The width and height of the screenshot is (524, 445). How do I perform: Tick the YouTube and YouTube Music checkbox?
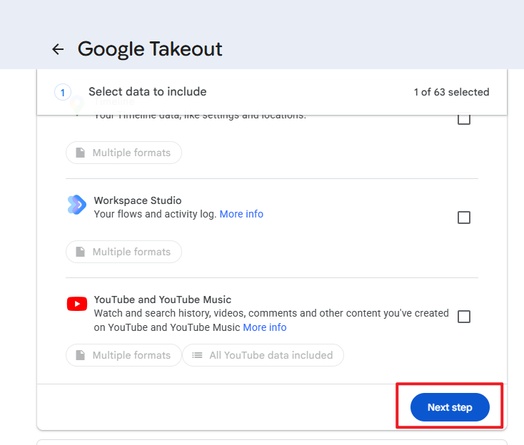(x=464, y=316)
